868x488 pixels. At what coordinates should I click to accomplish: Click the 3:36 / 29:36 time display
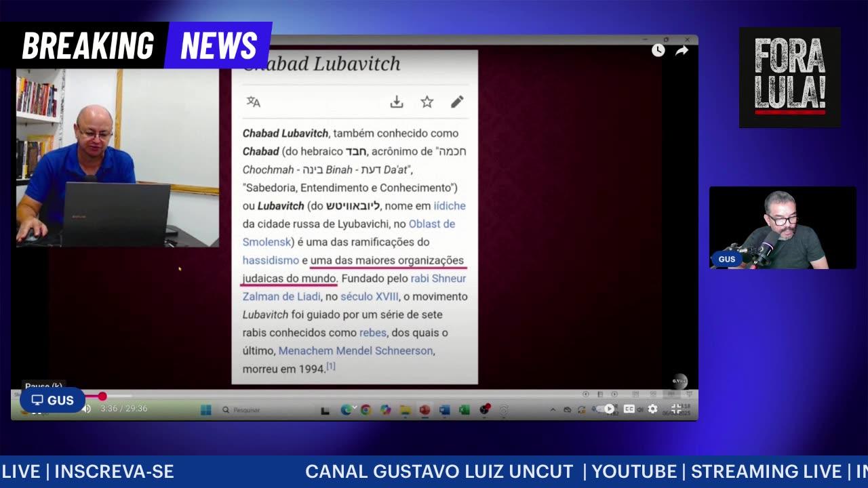(123, 409)
